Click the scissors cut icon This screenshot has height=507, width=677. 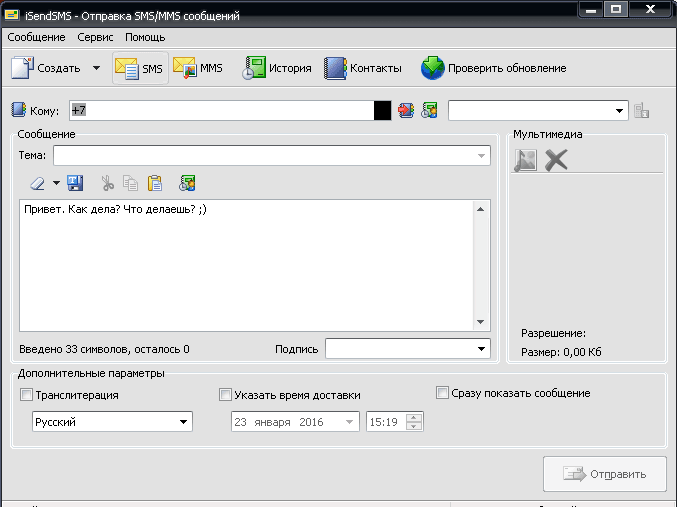[x=108, y=183]
